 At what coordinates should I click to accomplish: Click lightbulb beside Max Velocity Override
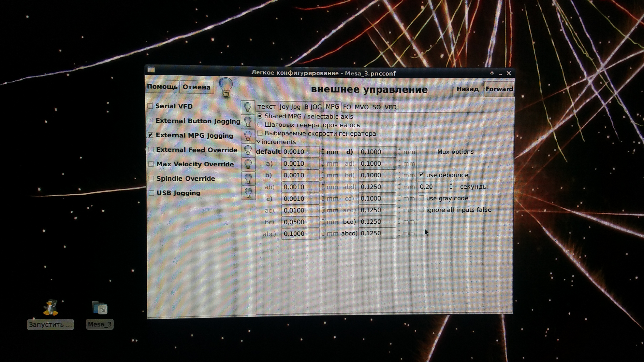tap(248, 164)
